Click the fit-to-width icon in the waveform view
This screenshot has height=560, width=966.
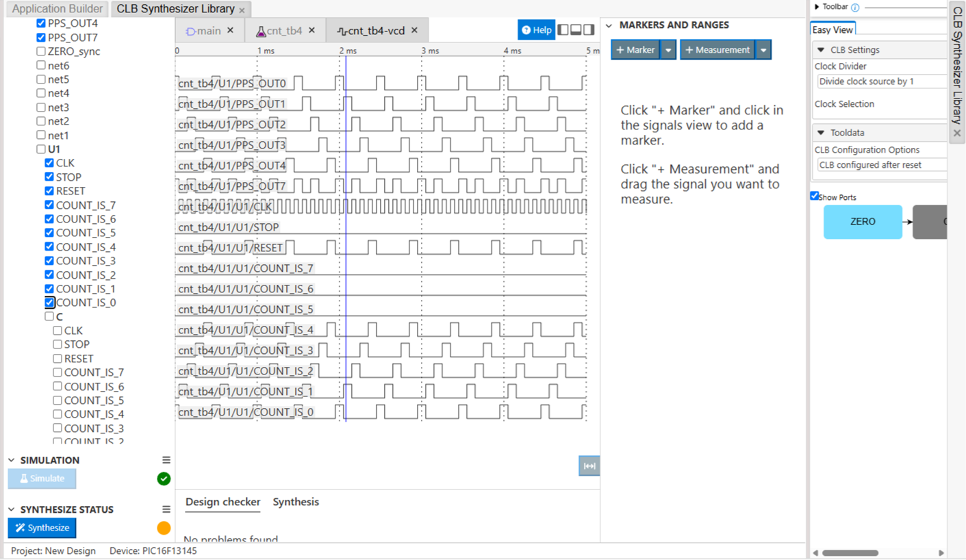(589, 466)
